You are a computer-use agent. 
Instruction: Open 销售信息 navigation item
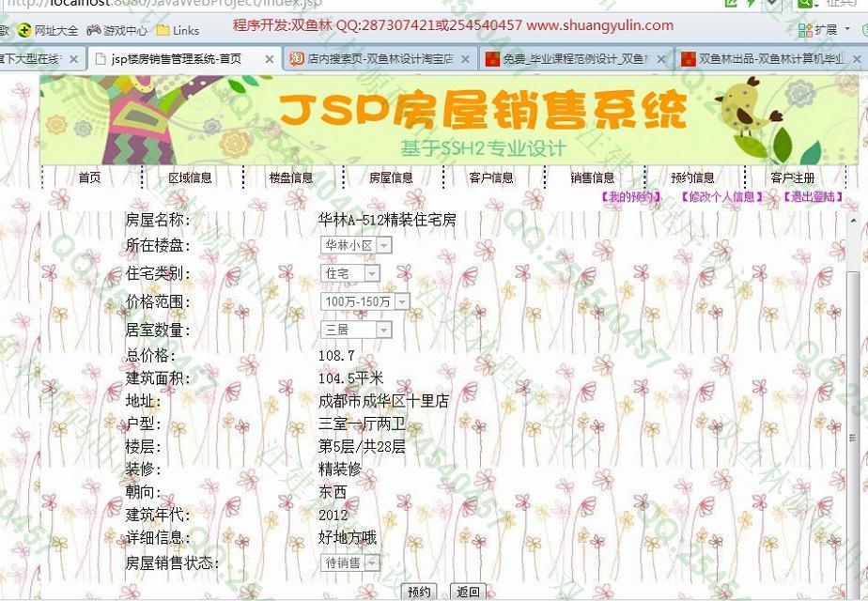click(593, 177)
